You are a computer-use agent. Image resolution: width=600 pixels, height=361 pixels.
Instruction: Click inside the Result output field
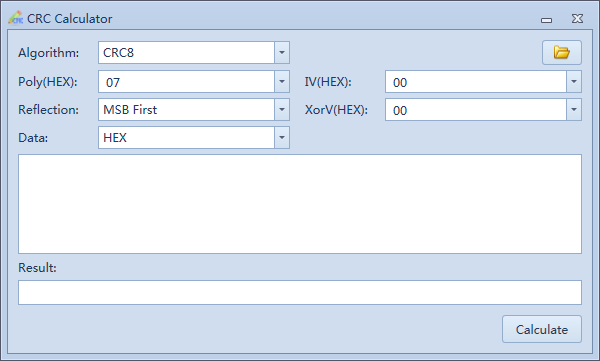300,292
